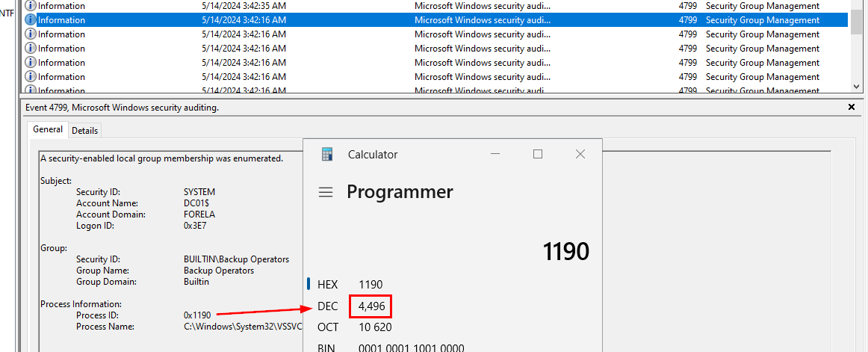868x352 pixels.
Task: Click the Subject section label
Action: tap(56, 180)
